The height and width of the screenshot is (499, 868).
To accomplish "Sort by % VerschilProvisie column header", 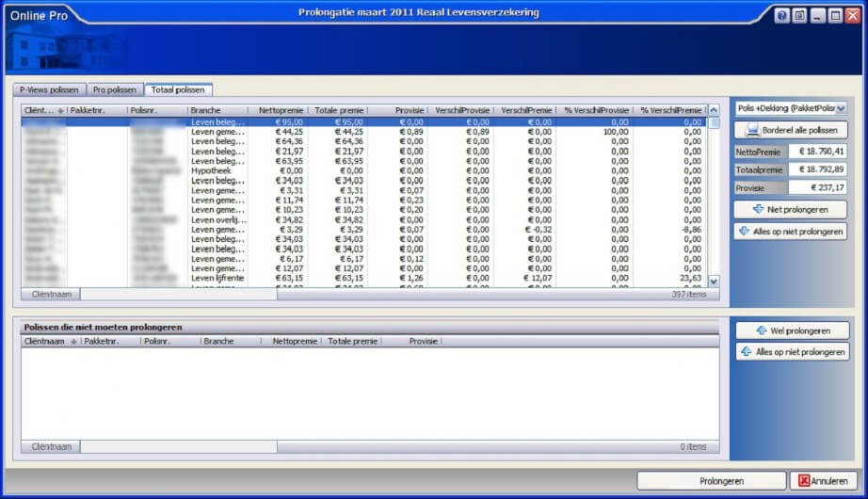I will (x=595, y=110).
